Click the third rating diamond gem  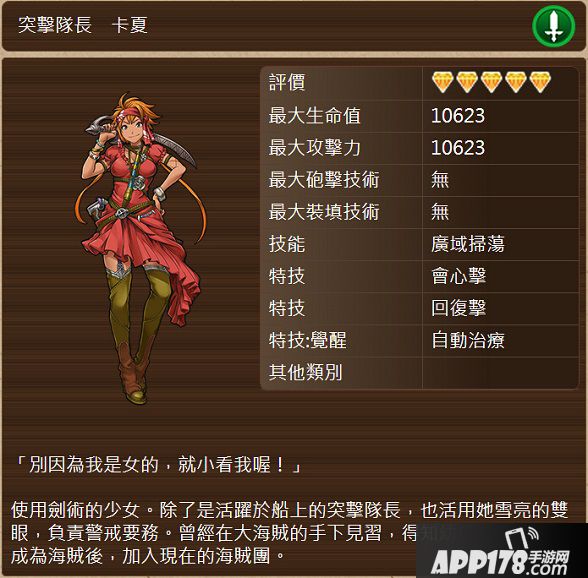492,82
